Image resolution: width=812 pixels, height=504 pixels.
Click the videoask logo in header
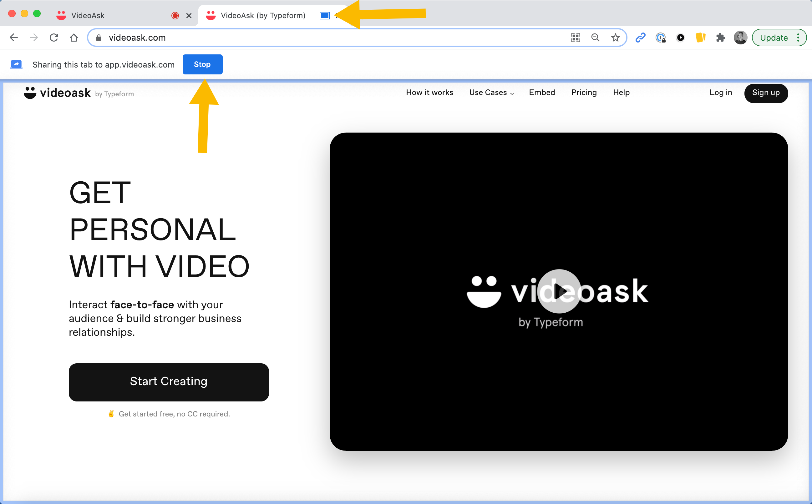57,93
